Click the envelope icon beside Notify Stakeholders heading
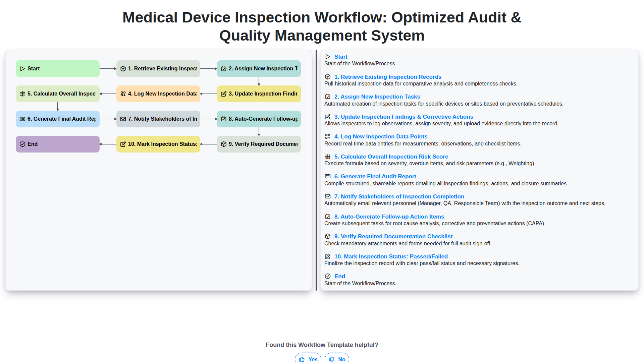Image resolution: width=644 pixels, height=362 pixels. pyautogui.click(x=328, y=196)
